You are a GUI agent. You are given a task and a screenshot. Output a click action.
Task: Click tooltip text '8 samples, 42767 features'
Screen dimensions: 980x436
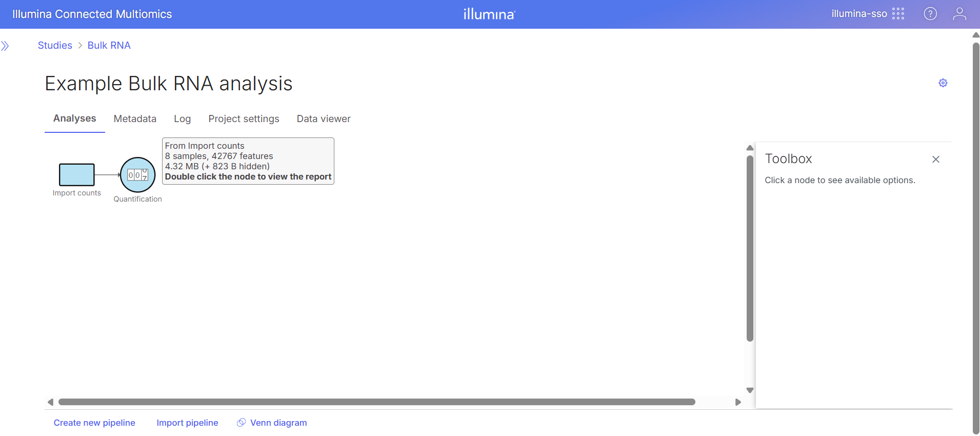[219, 156]
